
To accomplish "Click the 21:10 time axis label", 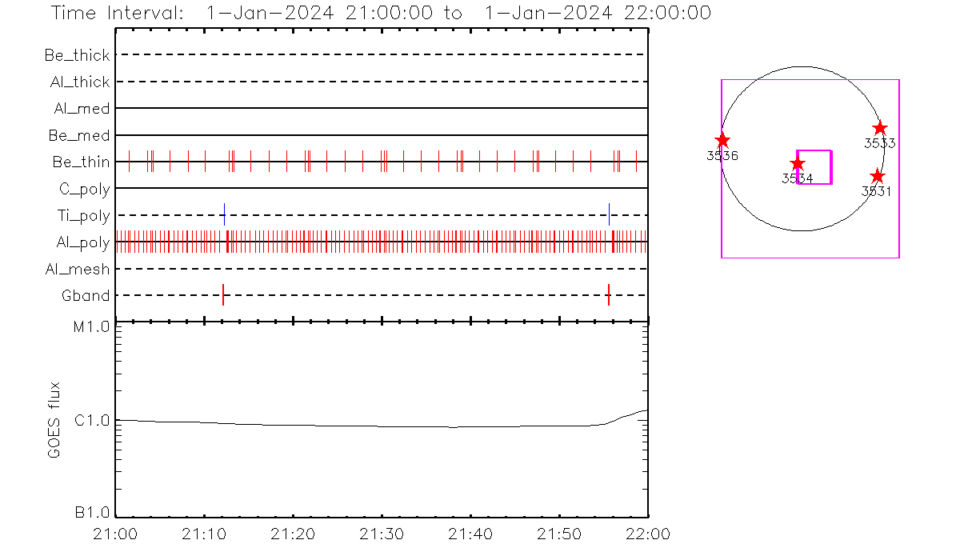I will tap(206, 534).
